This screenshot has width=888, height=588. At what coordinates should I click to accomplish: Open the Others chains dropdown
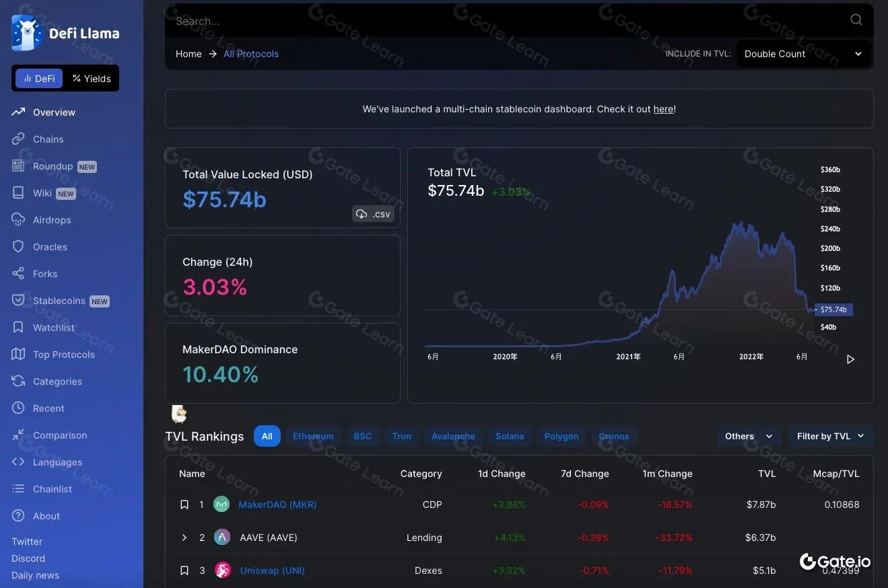click(747, 436)
